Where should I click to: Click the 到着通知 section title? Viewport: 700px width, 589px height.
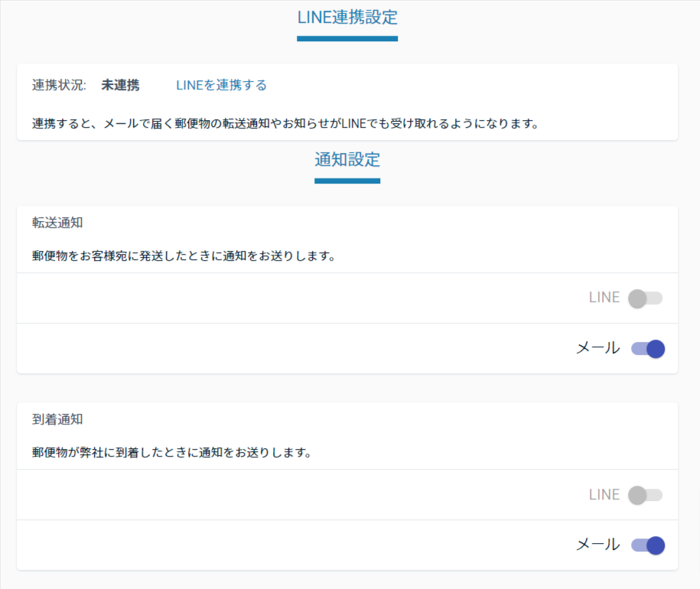tap(57, 419)
